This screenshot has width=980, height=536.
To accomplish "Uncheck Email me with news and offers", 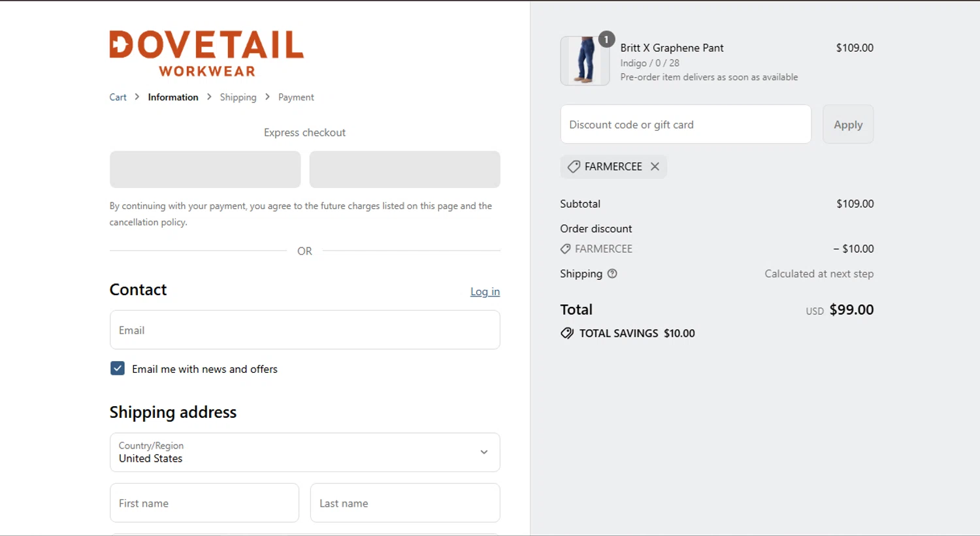I will 118,368.
